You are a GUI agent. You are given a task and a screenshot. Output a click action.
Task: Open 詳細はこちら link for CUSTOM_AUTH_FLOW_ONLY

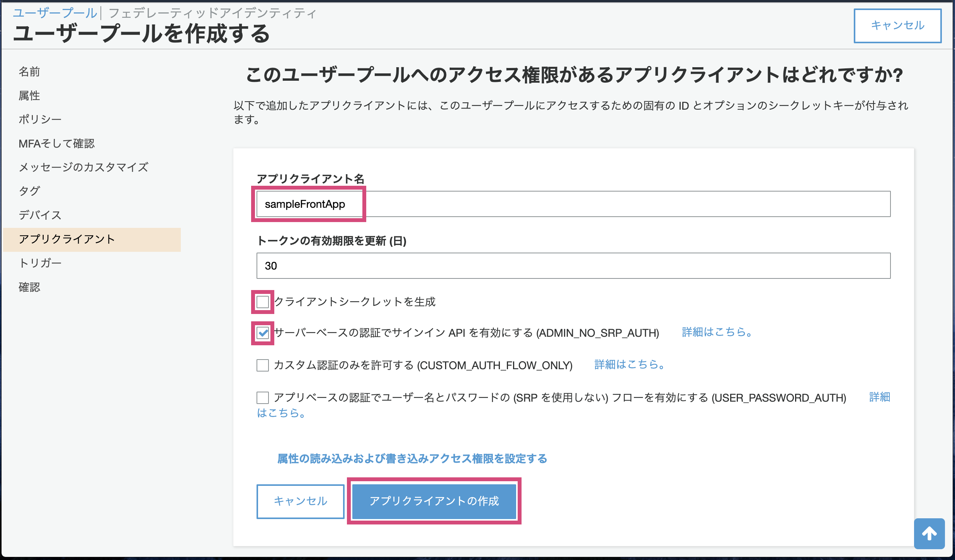pyautogui.click(x=630, y=365)
